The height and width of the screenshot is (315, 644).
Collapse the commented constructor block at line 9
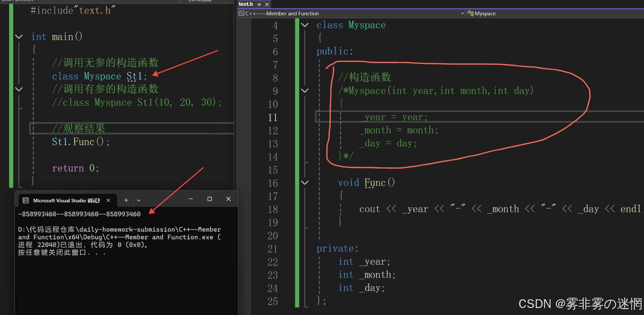305,91
